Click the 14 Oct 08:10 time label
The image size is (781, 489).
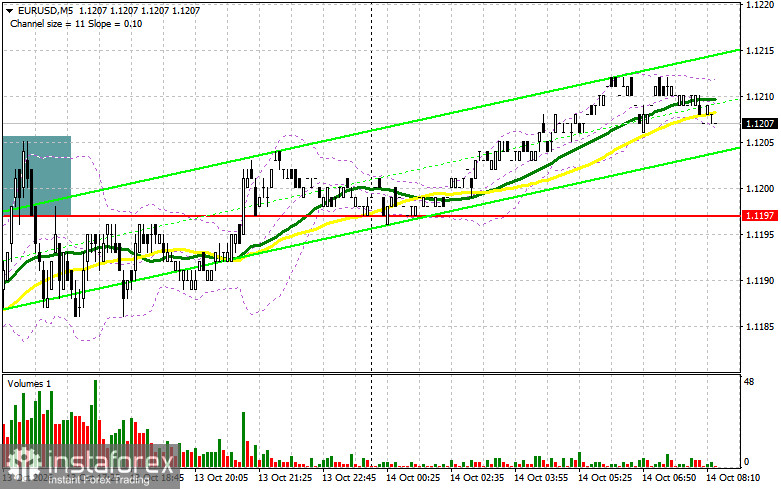click(733, 478)
